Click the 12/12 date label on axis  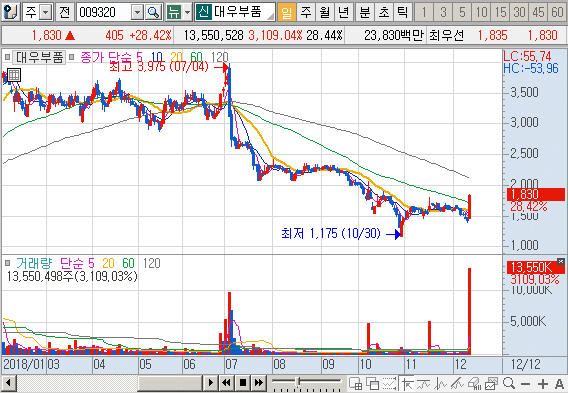[525, 364]
